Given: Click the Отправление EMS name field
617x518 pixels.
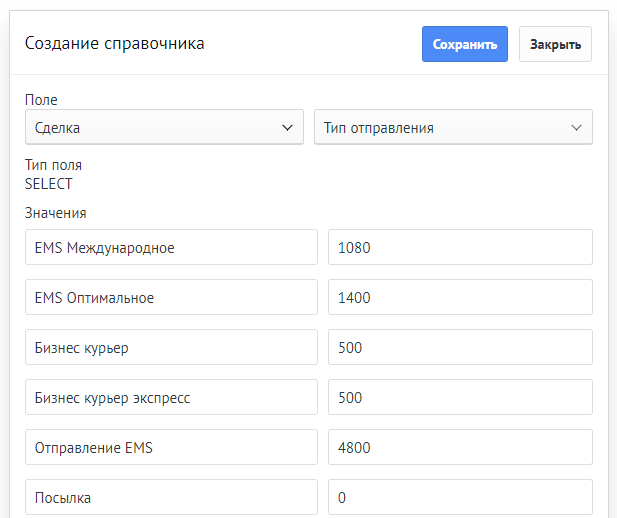Looking at the screenshot, I should [x=171, y=447].
